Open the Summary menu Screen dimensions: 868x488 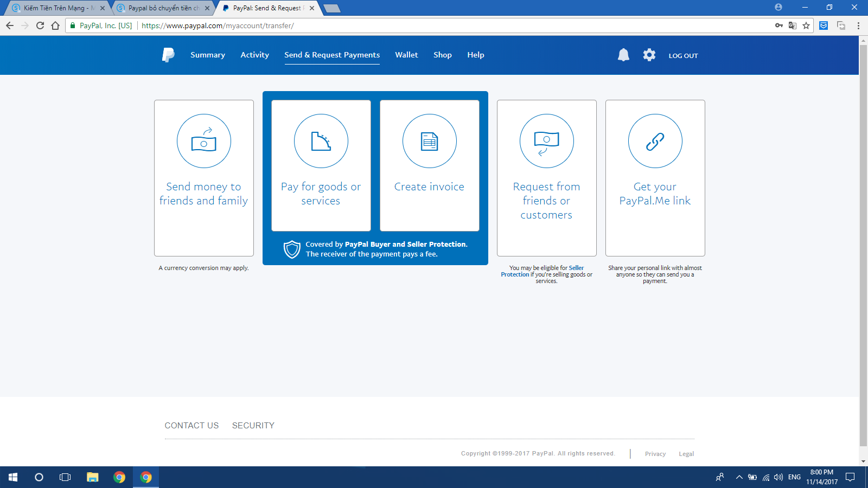click(208, 55)
